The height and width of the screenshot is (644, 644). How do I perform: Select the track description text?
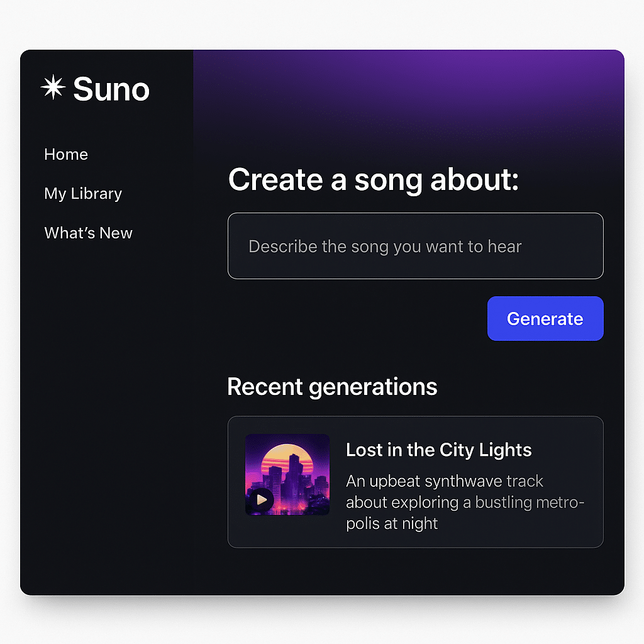464,502
